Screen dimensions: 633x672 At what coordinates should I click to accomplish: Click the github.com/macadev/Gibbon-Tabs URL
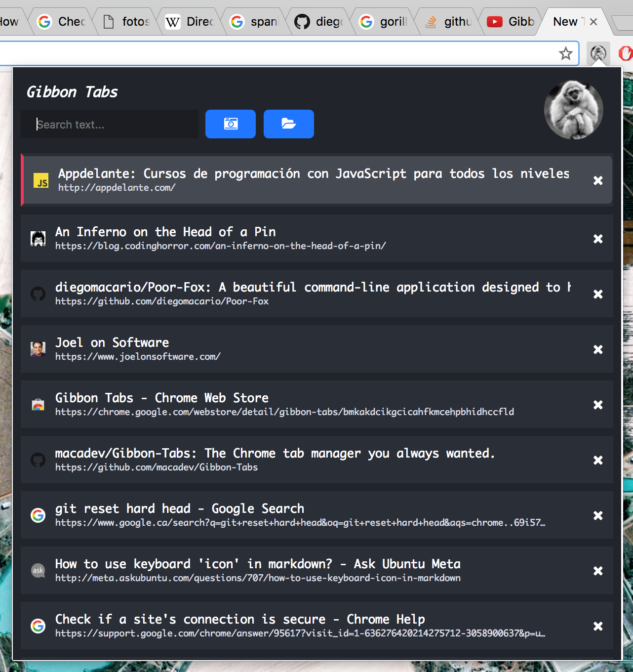[x=157, y=467]
